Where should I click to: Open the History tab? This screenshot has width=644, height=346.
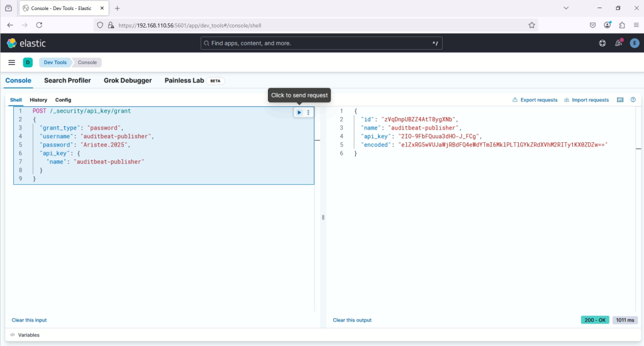pyautogui.click(x=38, y=100)
